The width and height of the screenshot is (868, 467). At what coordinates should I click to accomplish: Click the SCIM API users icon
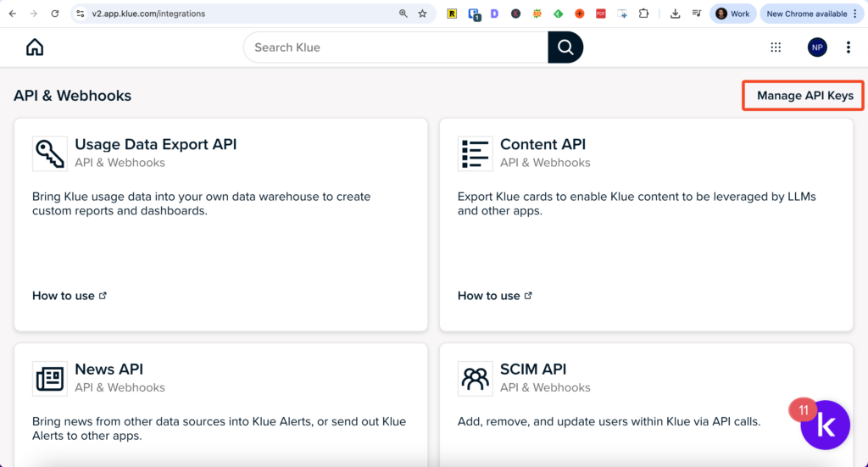475,379
